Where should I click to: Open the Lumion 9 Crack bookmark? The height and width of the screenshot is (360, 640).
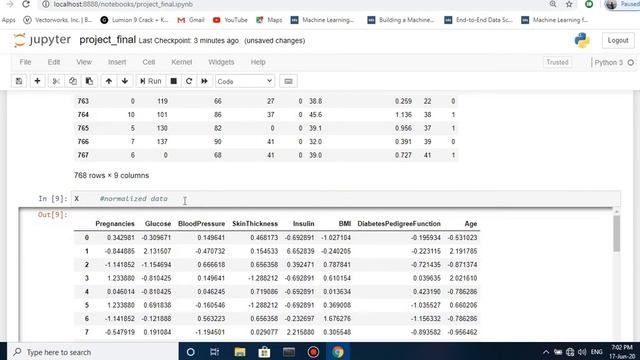click(x=134, y=20)
